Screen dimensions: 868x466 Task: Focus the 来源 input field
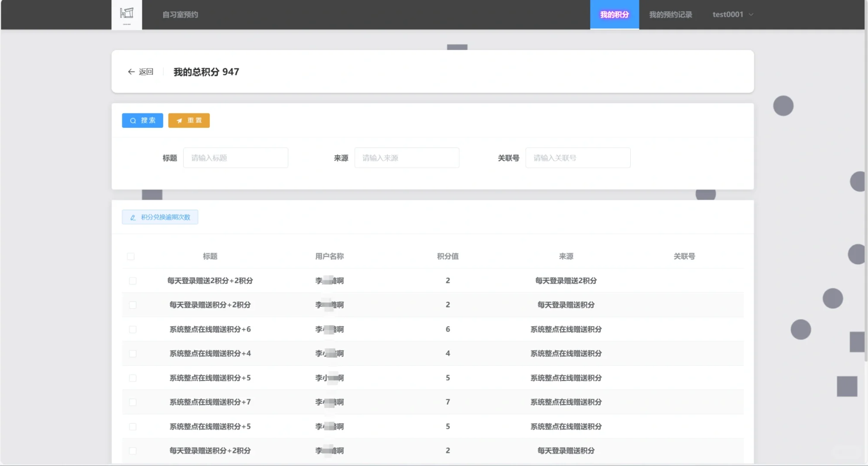coord(406,158)
